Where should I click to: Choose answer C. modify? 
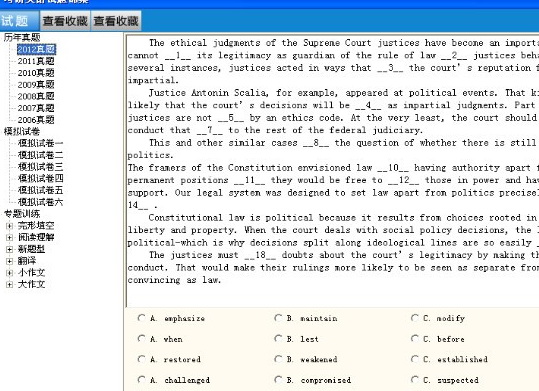[x=415, y=318]
